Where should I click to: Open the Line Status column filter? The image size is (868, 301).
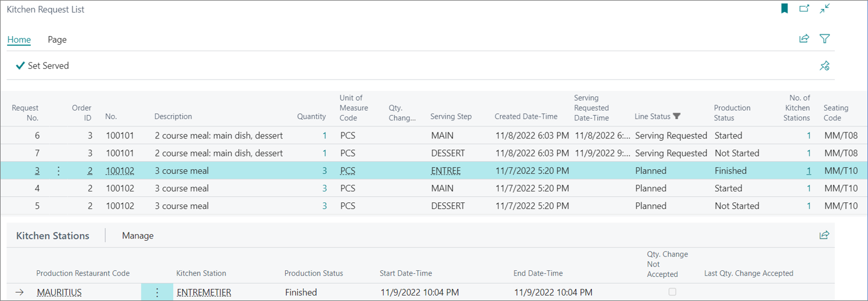(x=677, y=116)
